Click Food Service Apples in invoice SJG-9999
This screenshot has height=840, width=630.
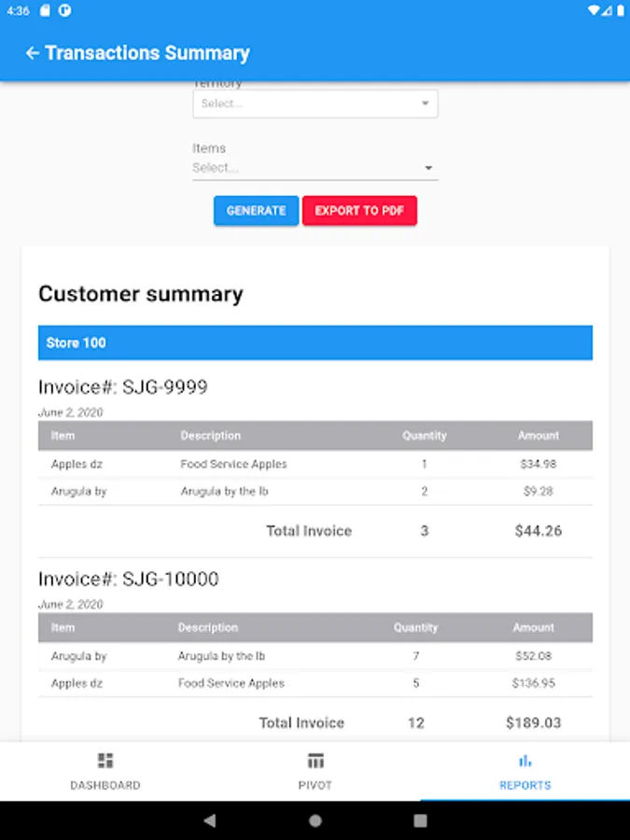point(233,464)
